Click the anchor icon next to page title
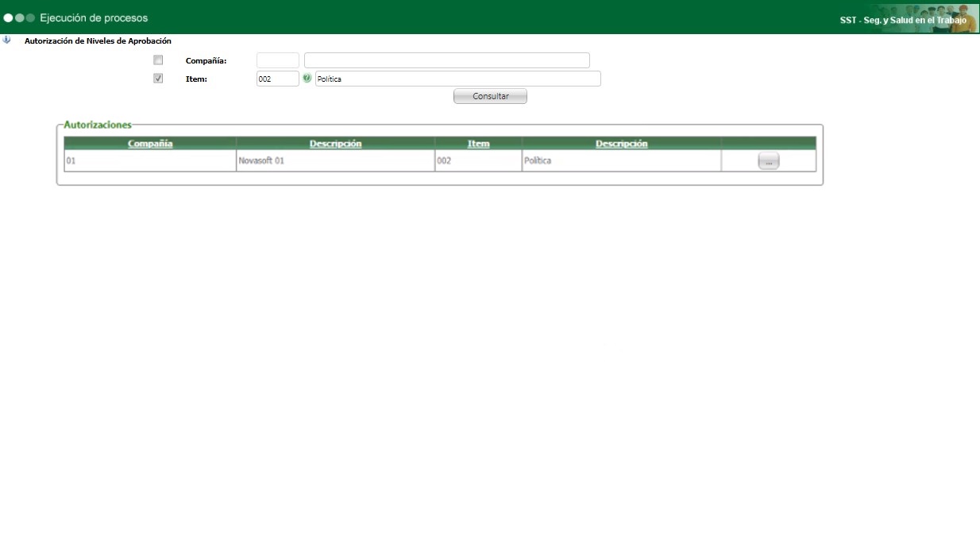This screenshot has height=554, width=980. [x=7, y=40]
